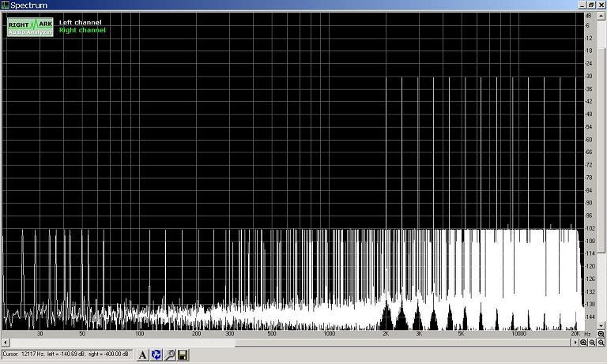Click the Cursor frequency readout status field

(x=67, y=355)
